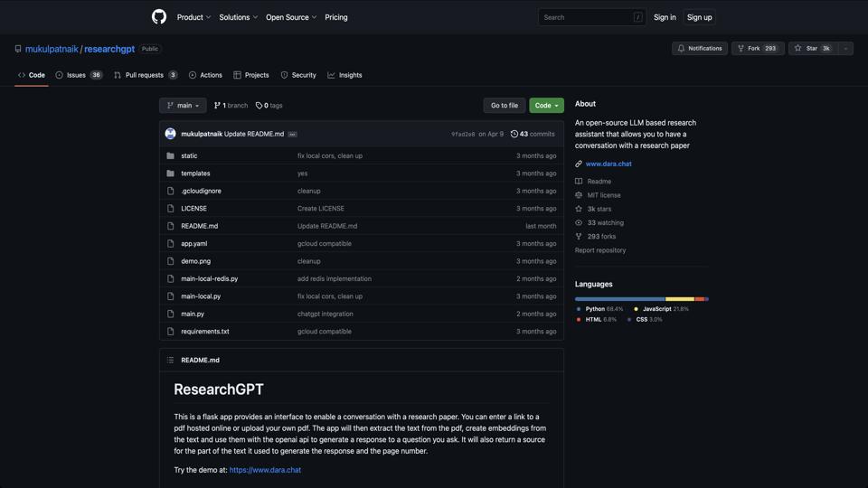Screen dimensions: 868x488
Task: Click eye icon next to 33 watching
Action: pos(579,223)
